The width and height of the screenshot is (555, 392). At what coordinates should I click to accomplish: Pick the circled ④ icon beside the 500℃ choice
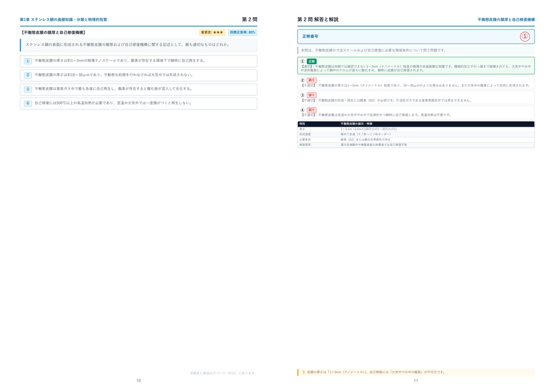[28, 103]
